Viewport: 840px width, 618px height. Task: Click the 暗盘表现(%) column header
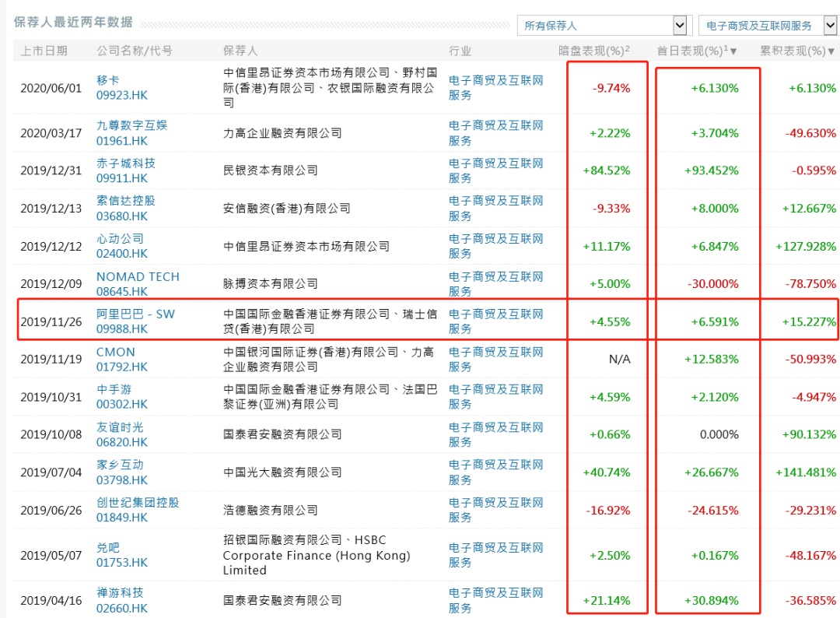click(593, 51)
